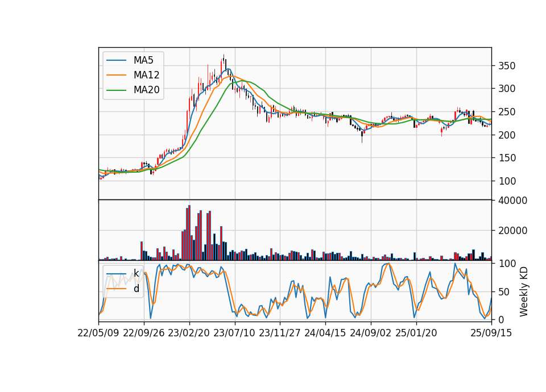Click the 200 price axis tick label
The width and height of the screenshot is (546, 392).
pyautogui.click(x=507, y=135)
